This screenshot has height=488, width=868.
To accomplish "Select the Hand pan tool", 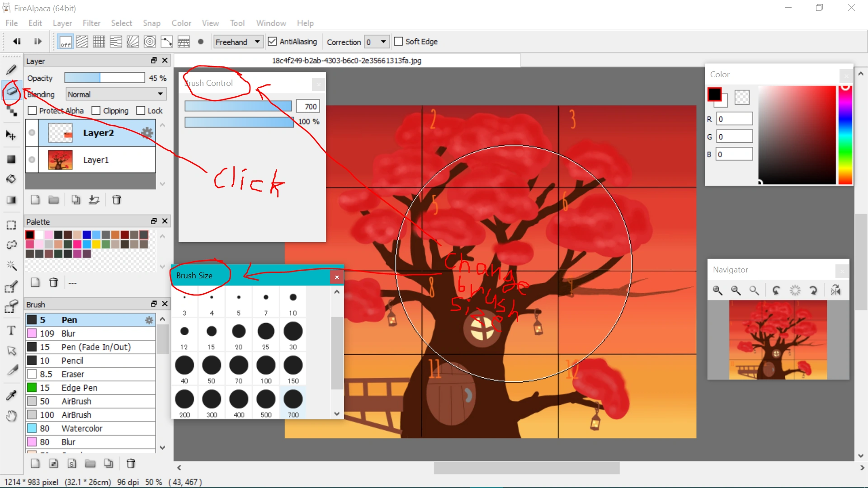I will (11, 416).
